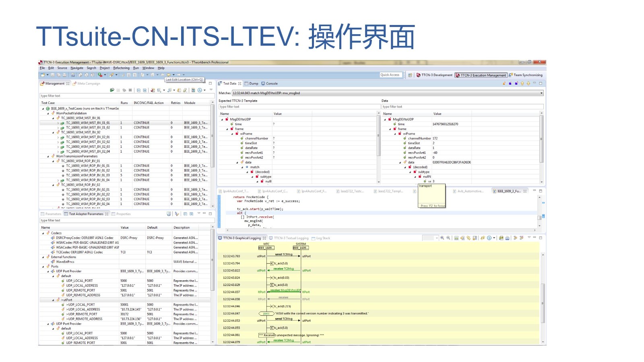Collapse all test cases in Management toolbar

pos(138,90)
